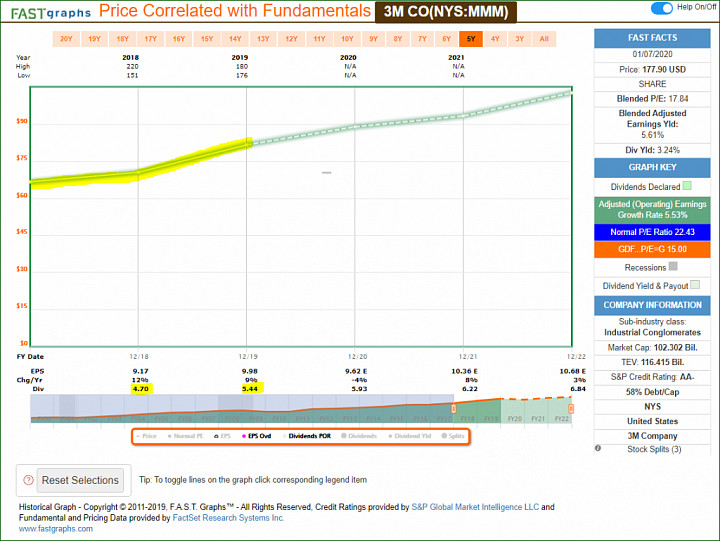Toggle the Dividends POR legend item
This screenshot has width=720, height=541.
(307, 436)
